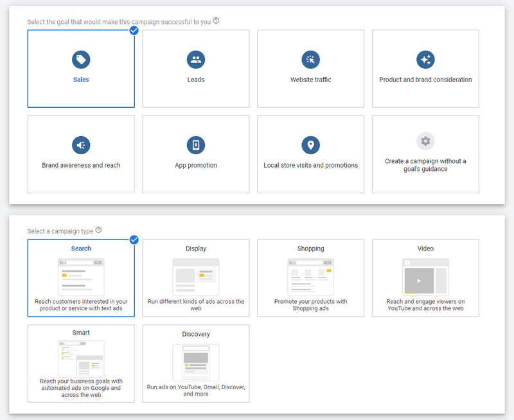Select the Discovery campaign type title

coord(196,334)
